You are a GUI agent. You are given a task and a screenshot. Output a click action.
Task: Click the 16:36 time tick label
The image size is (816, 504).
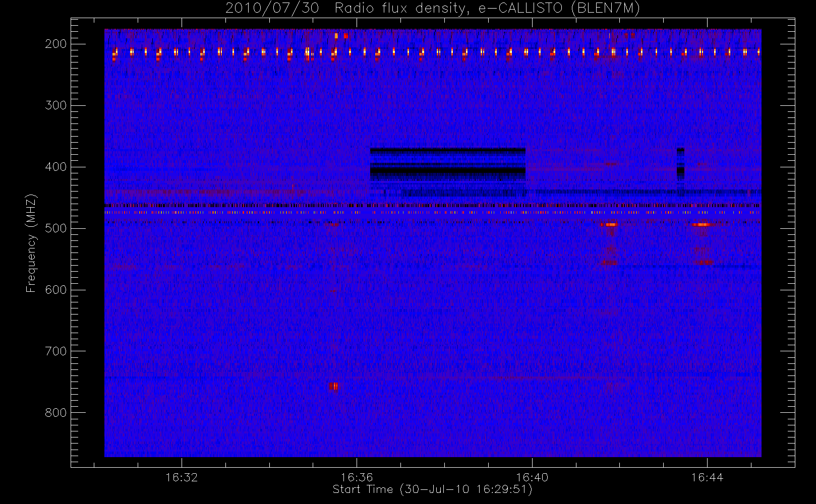click(357, 477)
